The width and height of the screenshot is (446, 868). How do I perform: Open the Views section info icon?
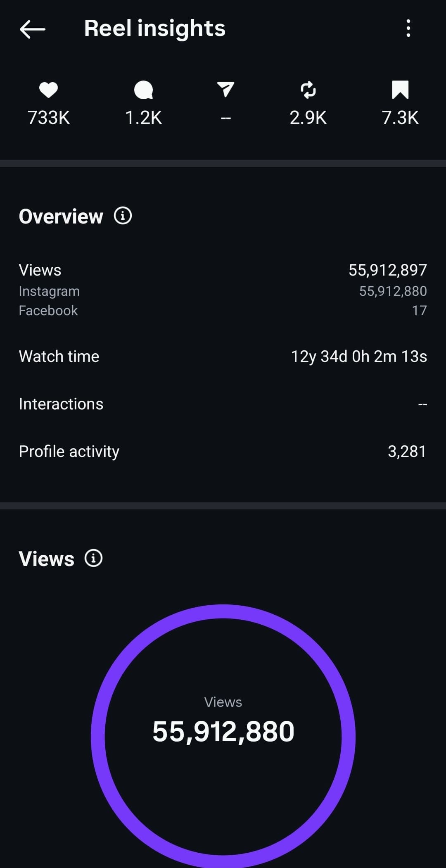tap(93, 558)
